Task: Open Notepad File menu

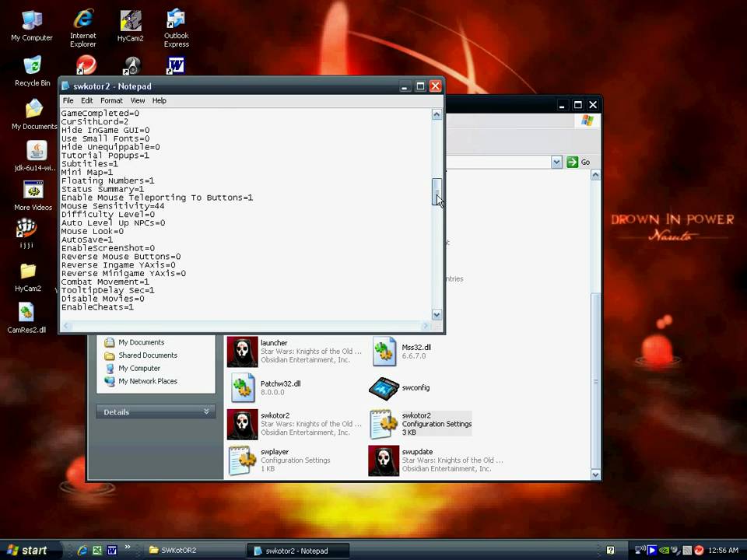Action: pos(68,100)
